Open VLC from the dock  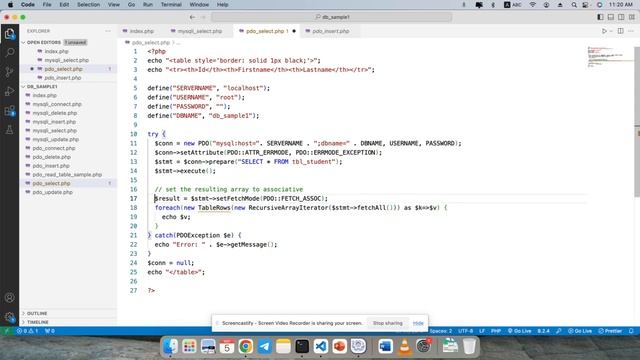404,347
